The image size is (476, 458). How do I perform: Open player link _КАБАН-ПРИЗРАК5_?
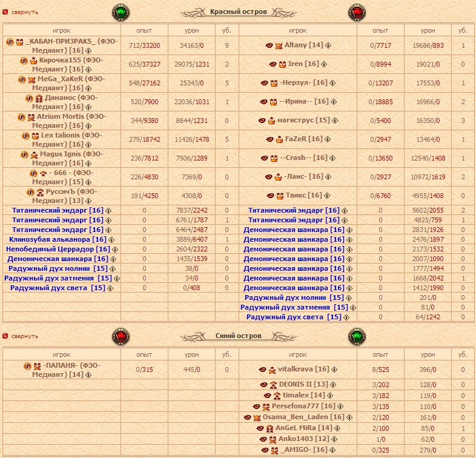(x=61, y=41)
